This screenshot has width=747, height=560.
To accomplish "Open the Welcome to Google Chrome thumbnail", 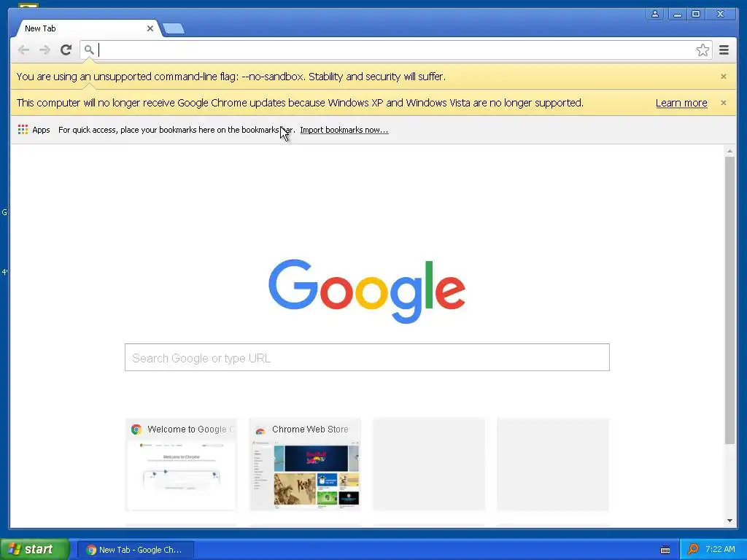I will (x=181, y=464).
